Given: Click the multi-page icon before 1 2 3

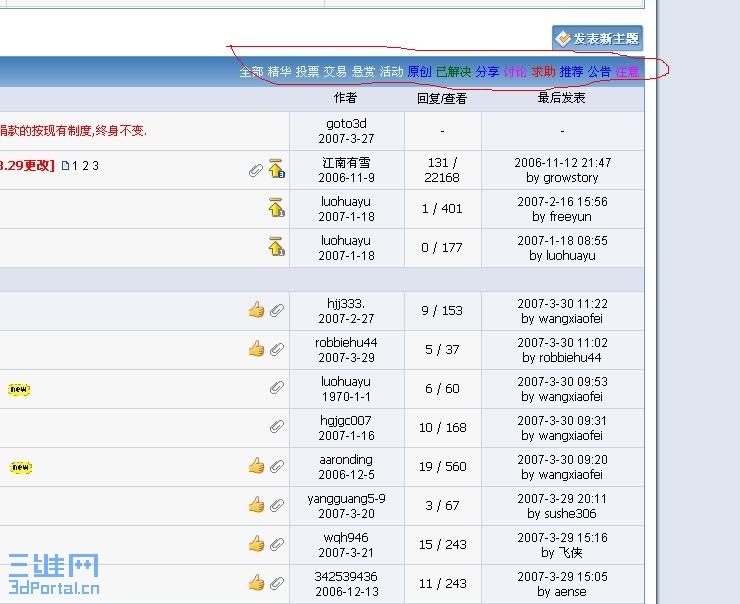Looking at the screenshot, I should [66, 166].
